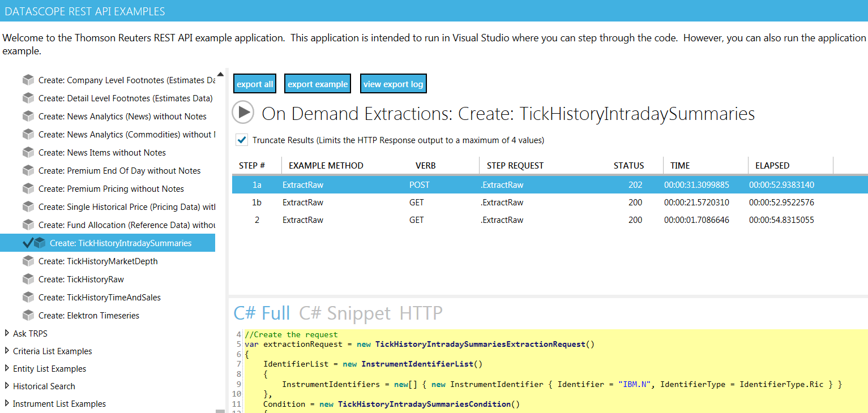The height and width of the screenshot is (413, 868).
Task: Sort by ELAPSED column header
Action: tap(772, 166)
